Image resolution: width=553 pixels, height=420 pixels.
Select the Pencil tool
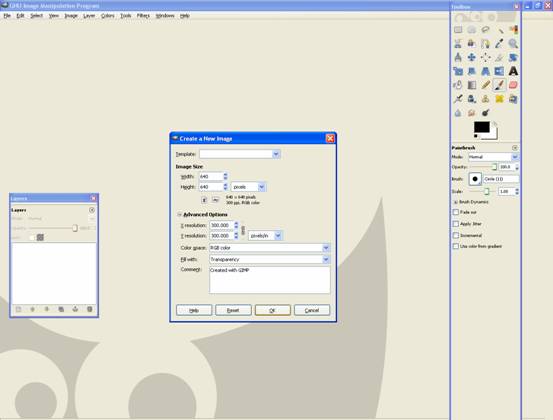[486, 85]
